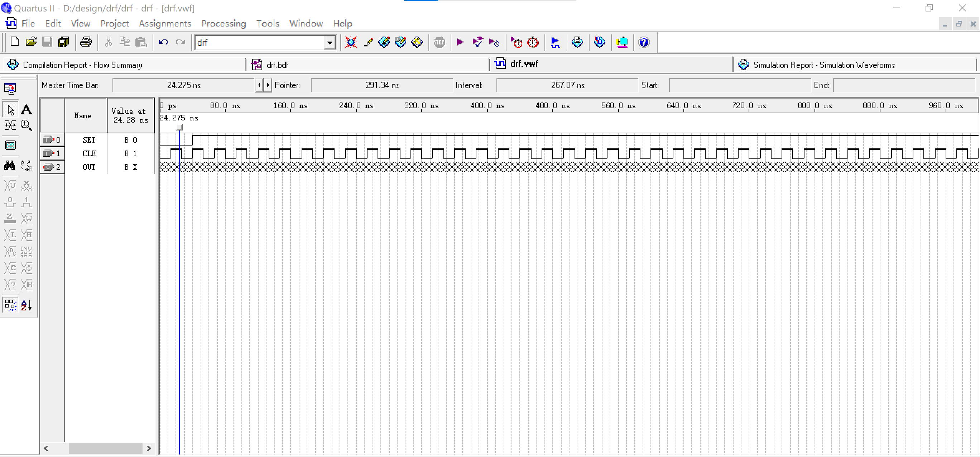Click the Start Simulation toolbar icon
This screenshot has width=980, height=457.
pos(555,42)
